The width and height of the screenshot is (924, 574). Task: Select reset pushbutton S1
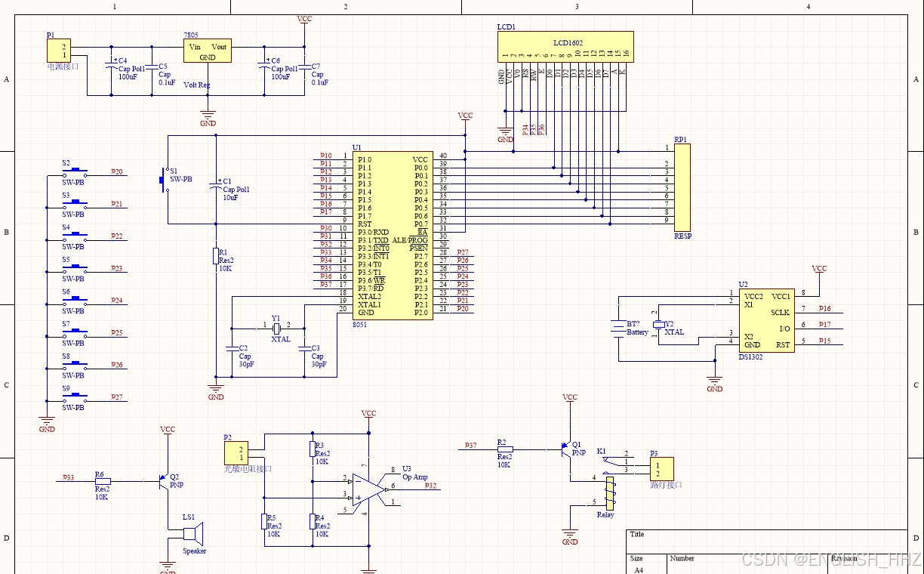(164, 180)
